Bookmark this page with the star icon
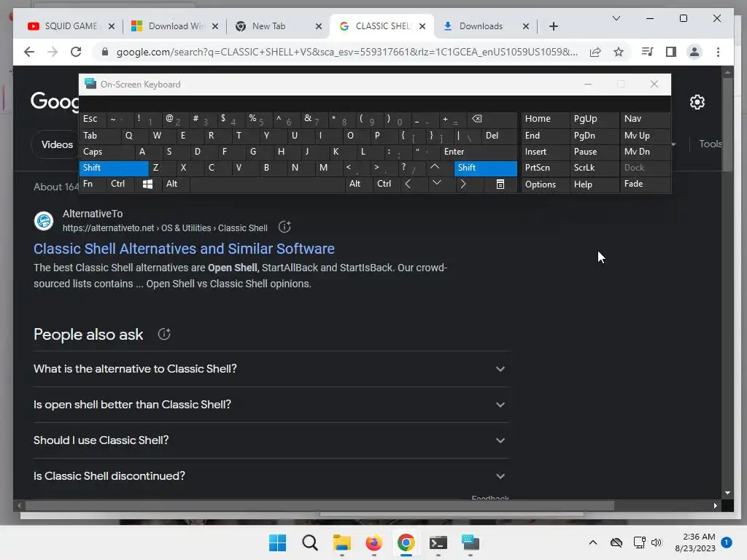 click(619, 52)
